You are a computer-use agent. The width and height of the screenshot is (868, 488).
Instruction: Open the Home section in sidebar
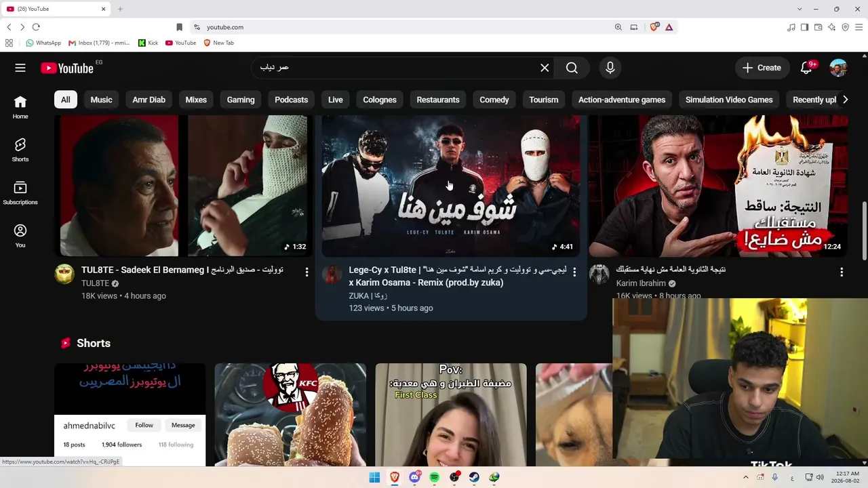pos(20,107)
